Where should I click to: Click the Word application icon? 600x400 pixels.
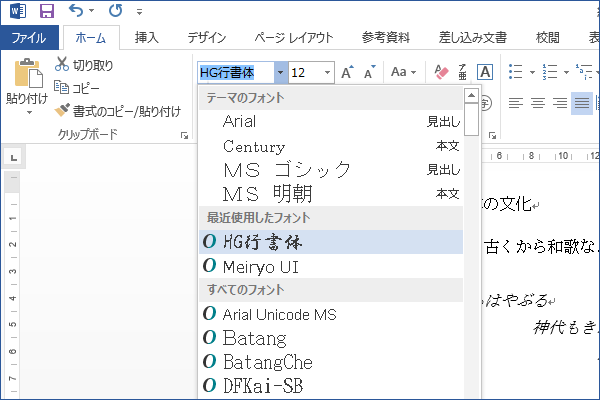pyautogui.click(x=18, y=11)
